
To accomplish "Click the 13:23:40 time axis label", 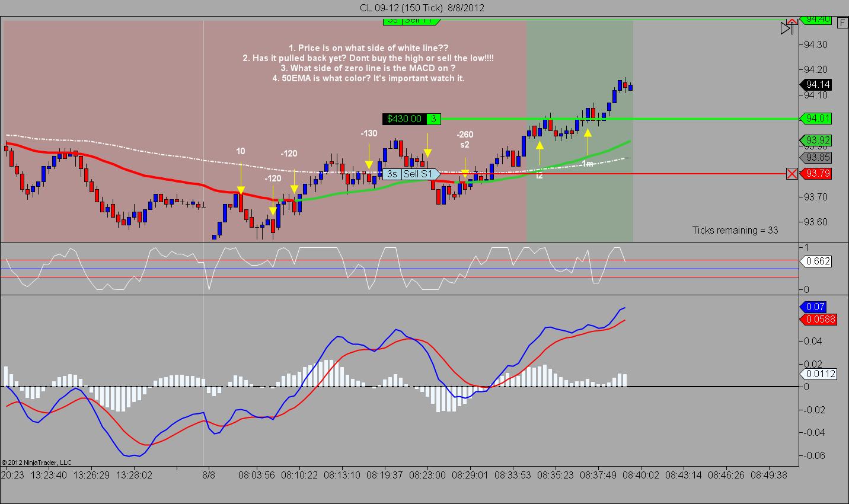I will click(x=49, y=475).
